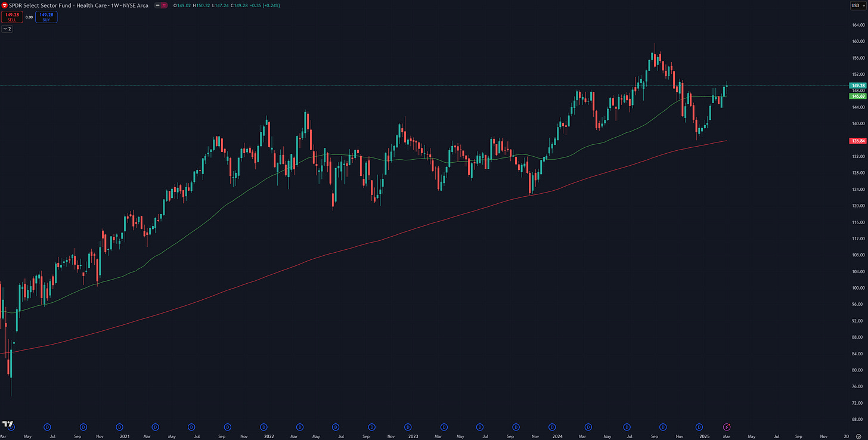Click the 2023 label on the time axis
Screen dimensions: 868x440
pos(413,436)
